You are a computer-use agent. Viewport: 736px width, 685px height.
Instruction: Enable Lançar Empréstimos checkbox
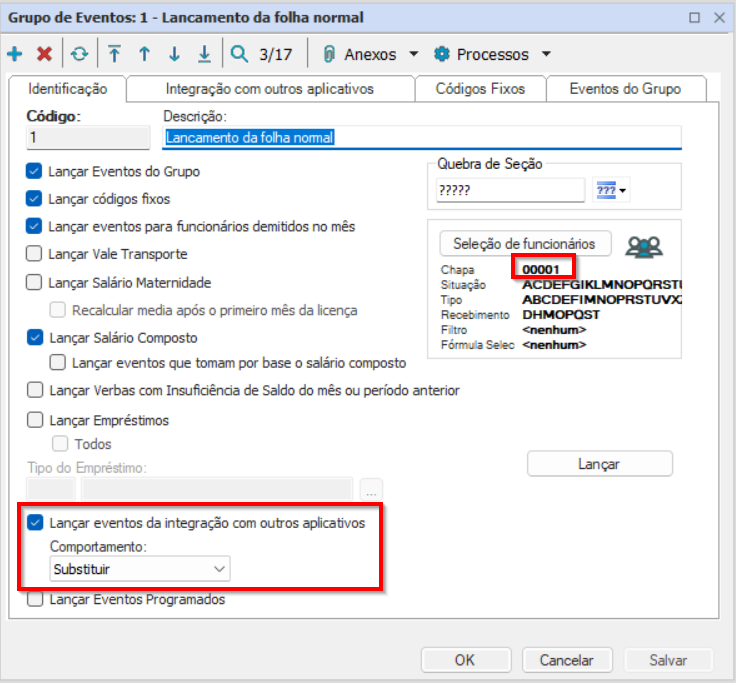35,420
